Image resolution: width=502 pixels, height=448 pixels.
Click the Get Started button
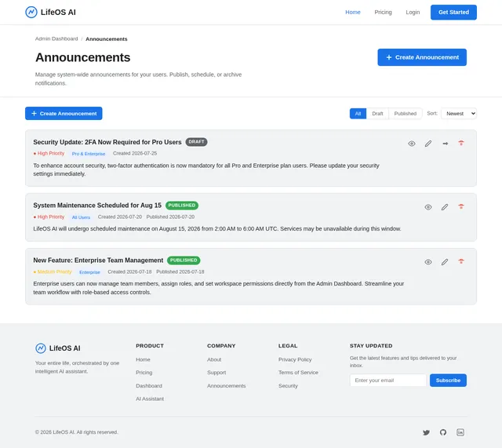pyautogui.click(x=453, y=13)
